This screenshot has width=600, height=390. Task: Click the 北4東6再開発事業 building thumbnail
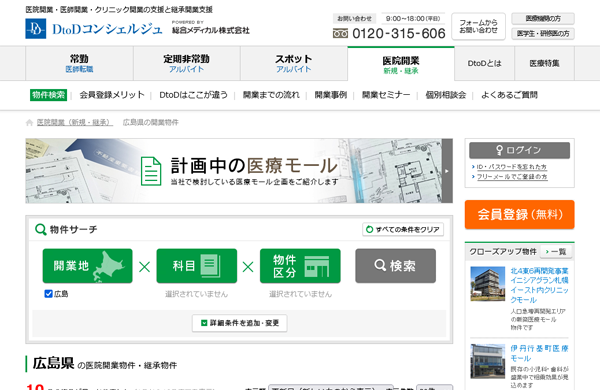pyautogui.click(x=488, y=284)
